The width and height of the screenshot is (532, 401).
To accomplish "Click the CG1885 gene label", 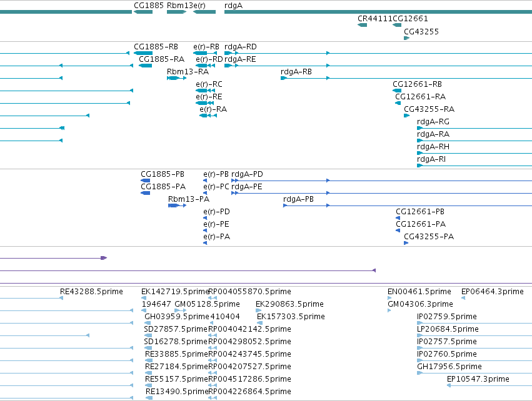I will point(149,6).
